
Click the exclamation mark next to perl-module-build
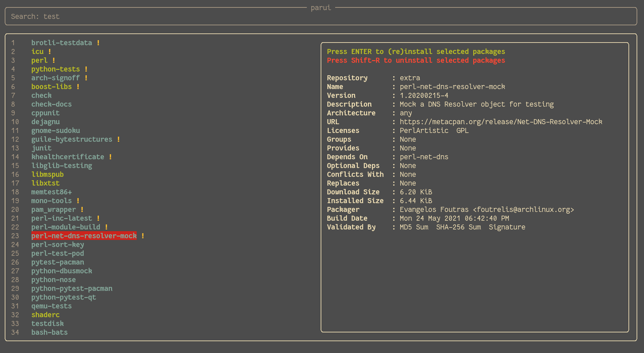106,227
